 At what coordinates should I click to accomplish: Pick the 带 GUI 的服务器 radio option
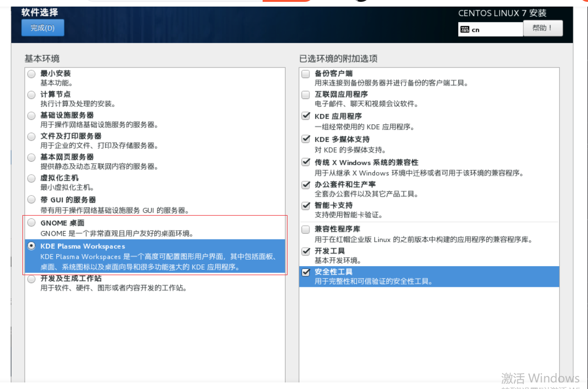click(31, 199)
